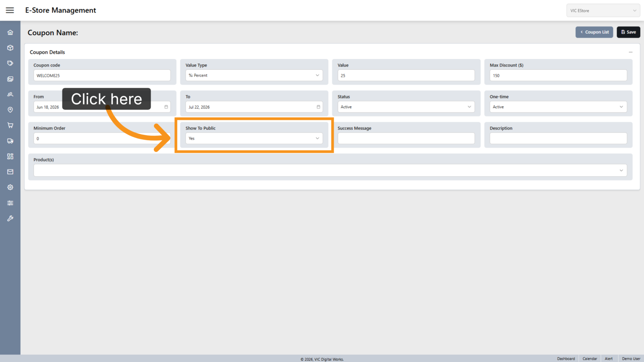Open the From date calendar picker
Screen dimensions: 644x362
(166, 107)
